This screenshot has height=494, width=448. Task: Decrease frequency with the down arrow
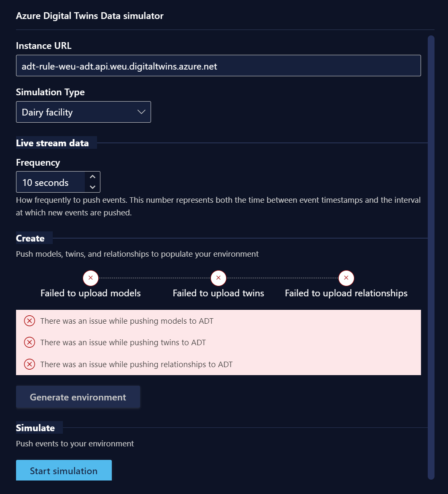click(x=92, y=187)
